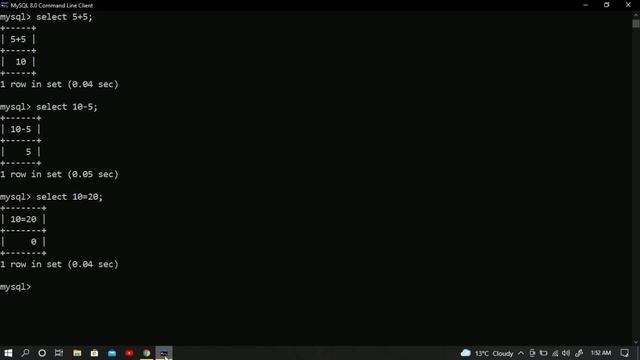Viewport: 640px width, 360px height.
Task: Minimize the MySQL client window
Action: [586, 5]
